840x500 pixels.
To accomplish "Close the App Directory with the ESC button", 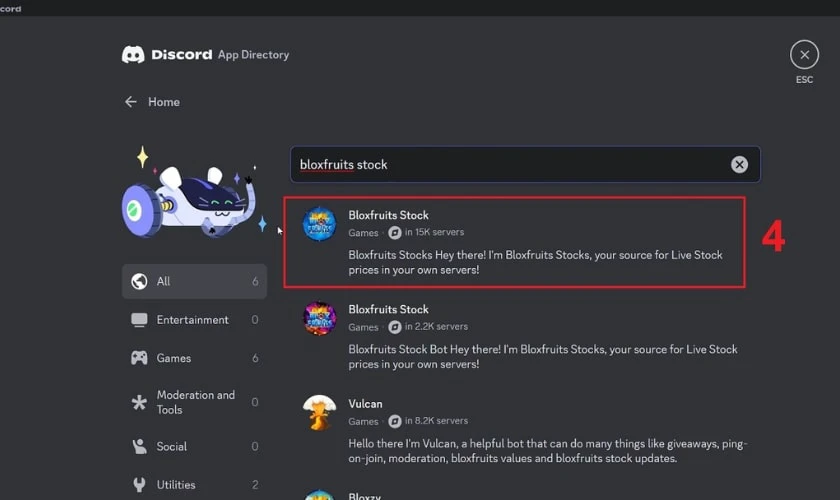I will tap(804, 55).
